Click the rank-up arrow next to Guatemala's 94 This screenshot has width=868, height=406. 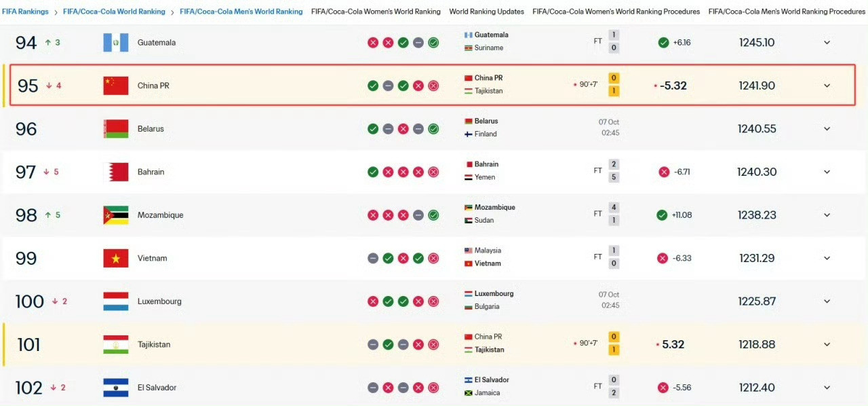(x=48, y=43)
